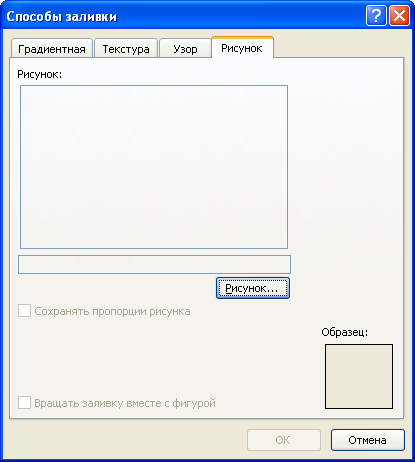Click the Образец: label text
The width and height of the screenshot is (415, 462).
pyautogui.click(x=345, y=332)
